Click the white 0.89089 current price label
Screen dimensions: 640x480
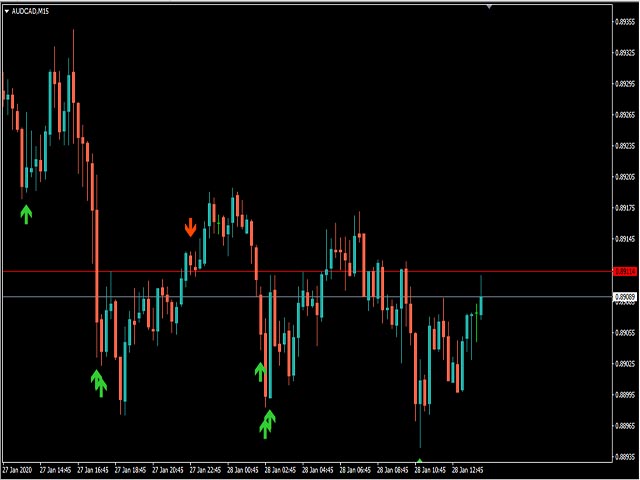pyautogui.click(x=625, y=297)
